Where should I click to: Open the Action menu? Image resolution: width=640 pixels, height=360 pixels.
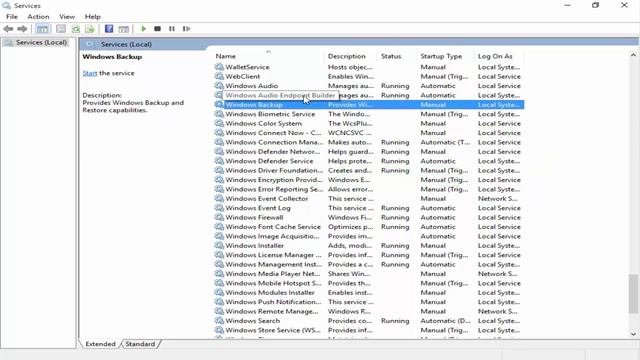point(38,17)
